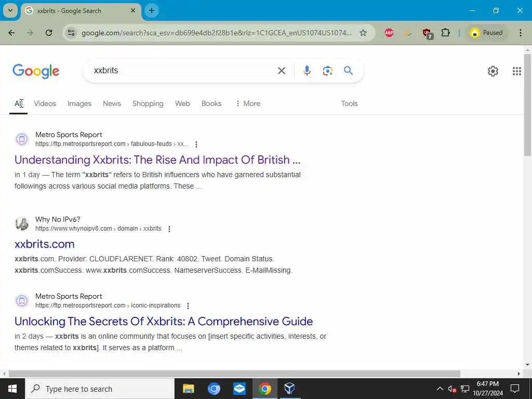Open Understanding Xxbrits result link
The height and width of the screenshot is (399, 532).
click(x=157, y=160)
